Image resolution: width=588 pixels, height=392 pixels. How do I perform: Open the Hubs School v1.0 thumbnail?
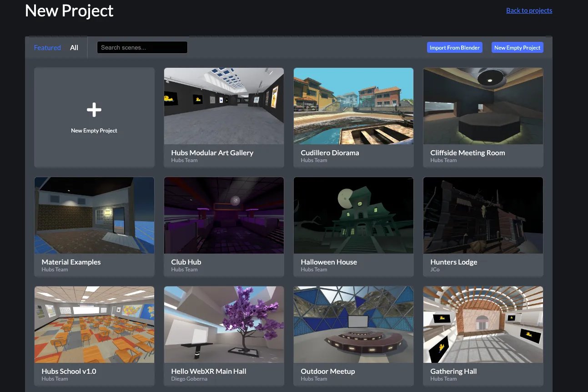tap(94, 325)
